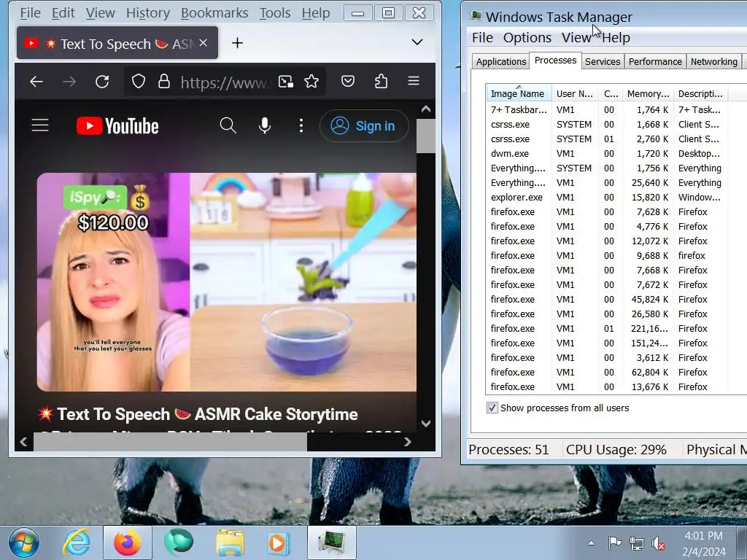Click the Firefox taskbar icon
747x560 pixels.
(x=128, y=542)
